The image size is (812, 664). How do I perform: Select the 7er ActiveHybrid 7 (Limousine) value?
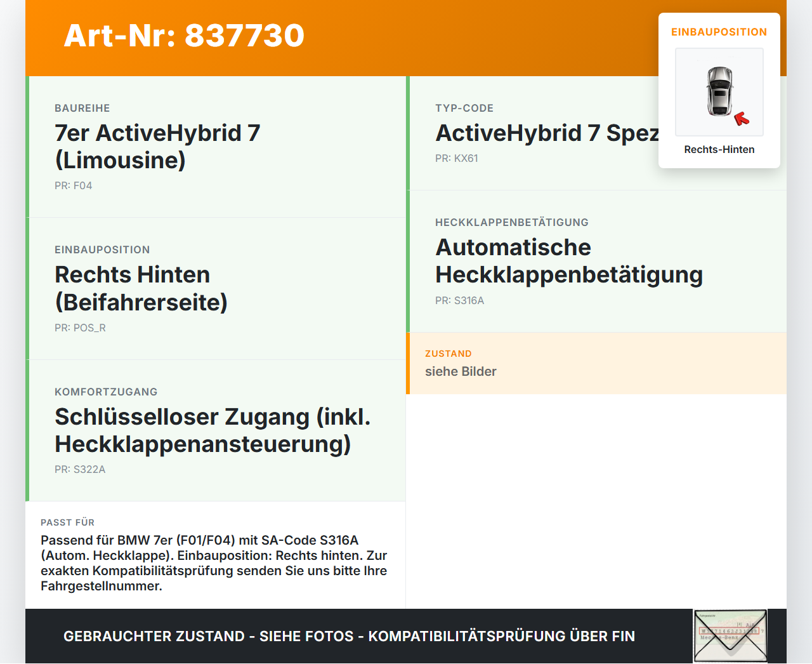[157, 147]
